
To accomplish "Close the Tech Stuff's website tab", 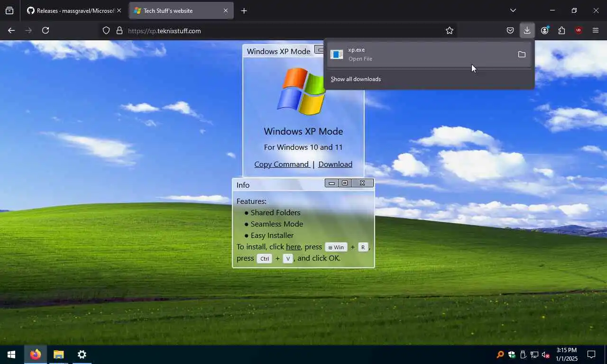I will 226,10.
